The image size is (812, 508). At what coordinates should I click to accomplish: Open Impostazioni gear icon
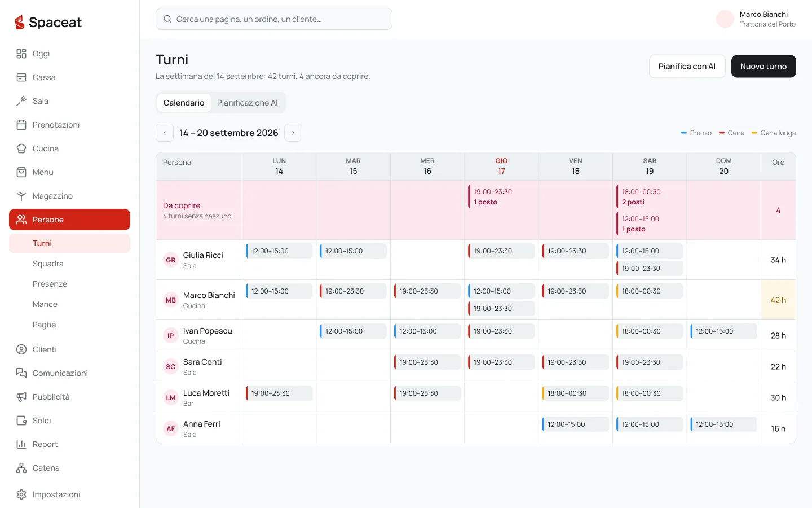coord(21,494)
